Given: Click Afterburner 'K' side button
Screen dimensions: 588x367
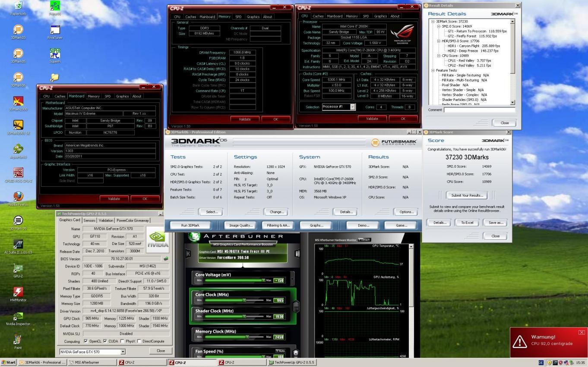Looking at the screenshot, I should 188,253.
